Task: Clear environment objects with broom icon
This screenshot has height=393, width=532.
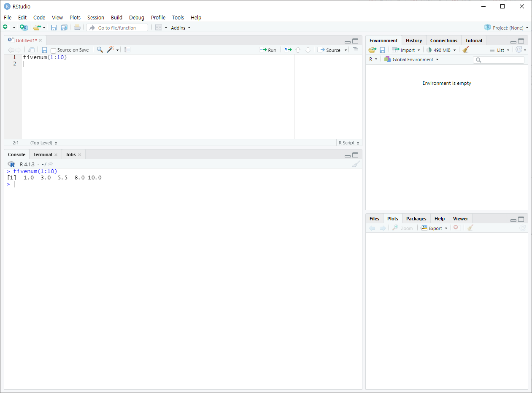Action: click(x=466, y=50)
